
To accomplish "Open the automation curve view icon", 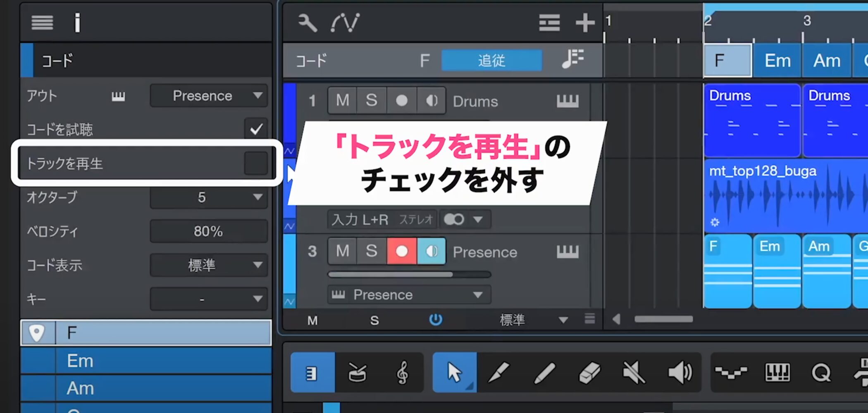I will (x=345, y=23).
